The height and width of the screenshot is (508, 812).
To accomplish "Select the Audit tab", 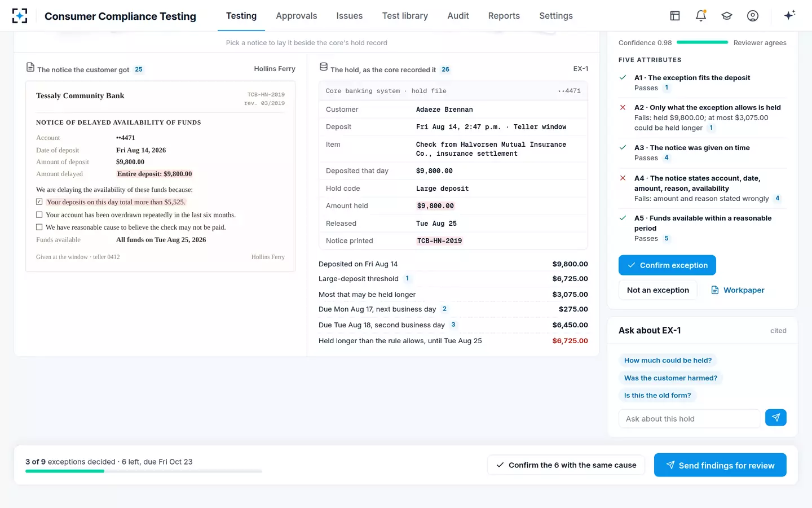I will [458, 16].
